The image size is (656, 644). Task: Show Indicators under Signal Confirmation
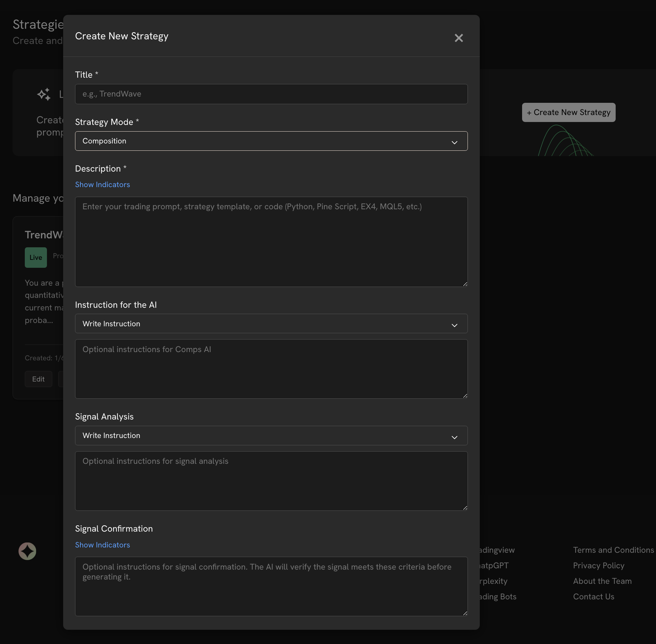(102, 545)
